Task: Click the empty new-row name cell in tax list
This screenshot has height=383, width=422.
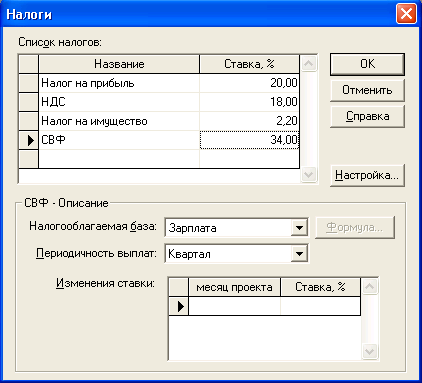Action: 119,159
